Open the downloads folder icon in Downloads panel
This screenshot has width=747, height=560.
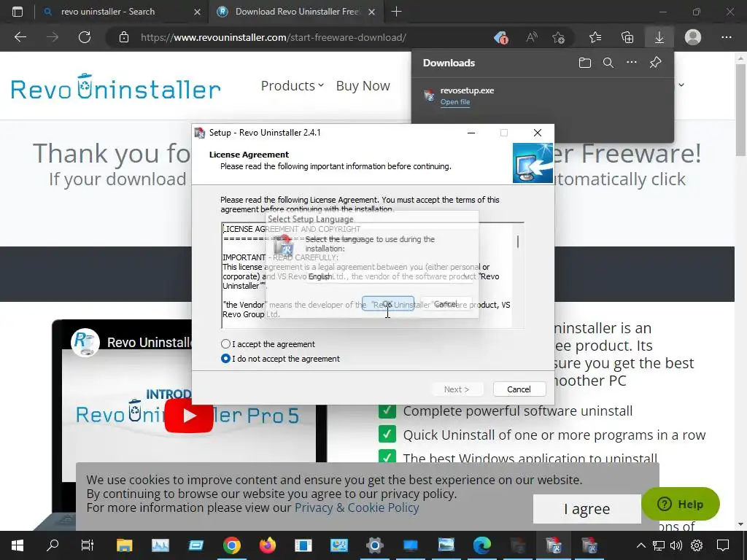[x=585, y=63]
